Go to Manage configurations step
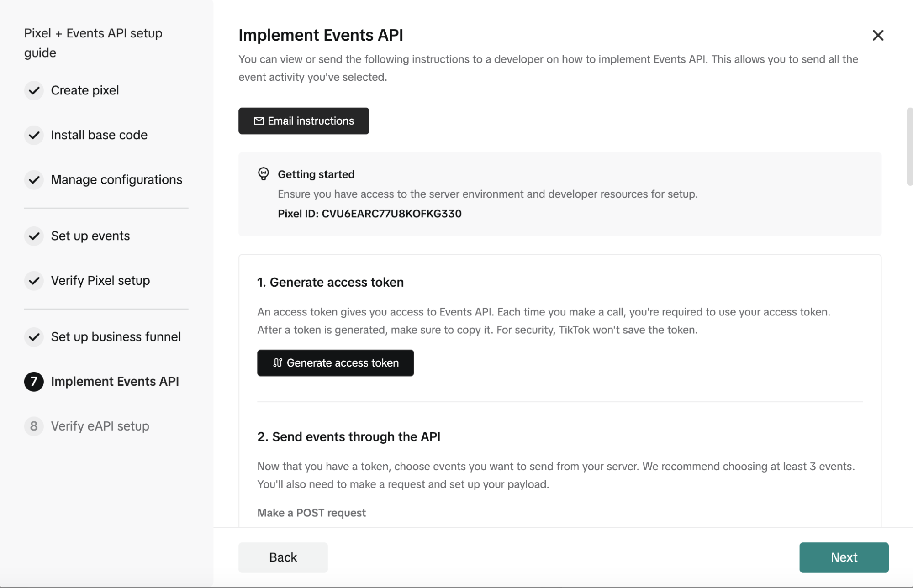The image size is (913, 588). click(116, 180)
